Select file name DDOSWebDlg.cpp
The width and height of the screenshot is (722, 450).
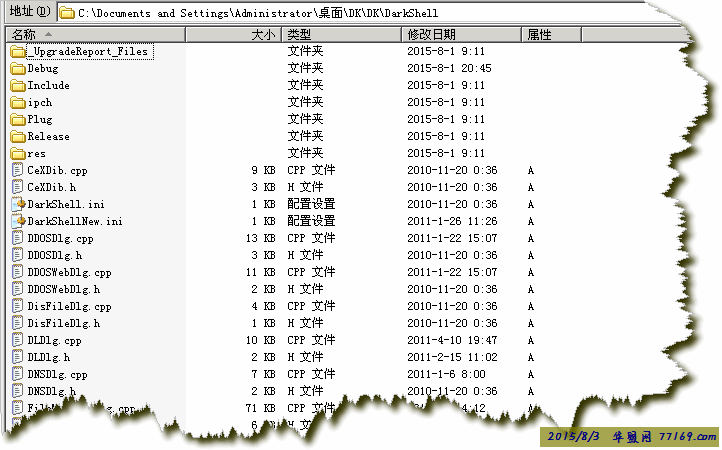click(x=69, y=273)
